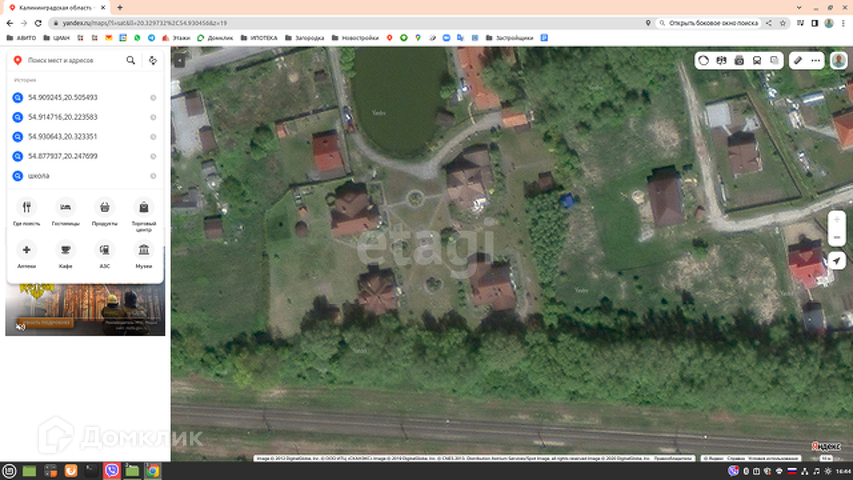Choose the 'АЗС' category icon
This screenshot has width=853, height=480.
pos(104,255)
